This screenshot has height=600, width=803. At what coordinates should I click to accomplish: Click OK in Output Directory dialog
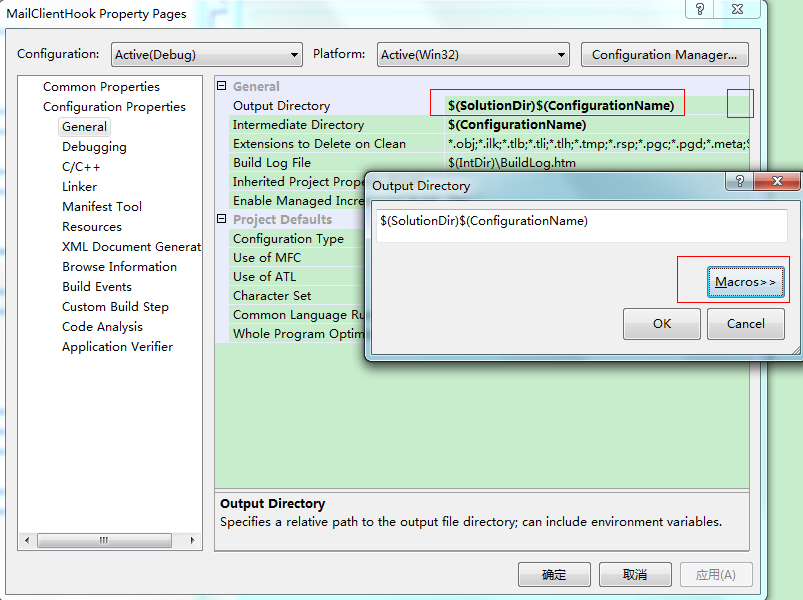click(662, 324)
